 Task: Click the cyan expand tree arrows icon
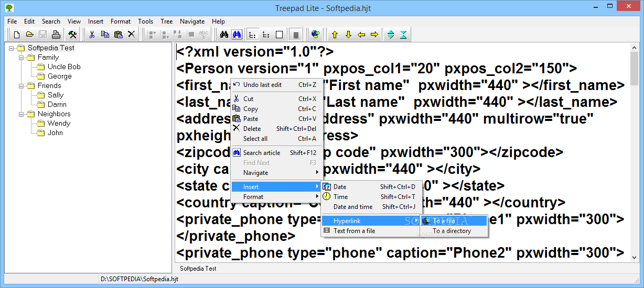tap(390, 35)
